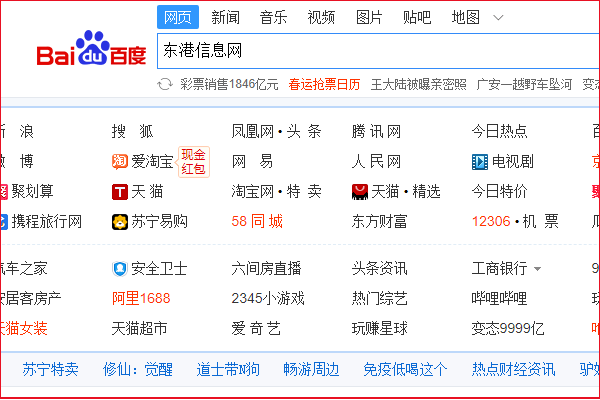The height and width of the screenshot is (400, 600).
Task: Open the 哔哩哔哩 link
Action: coord(499,299)
